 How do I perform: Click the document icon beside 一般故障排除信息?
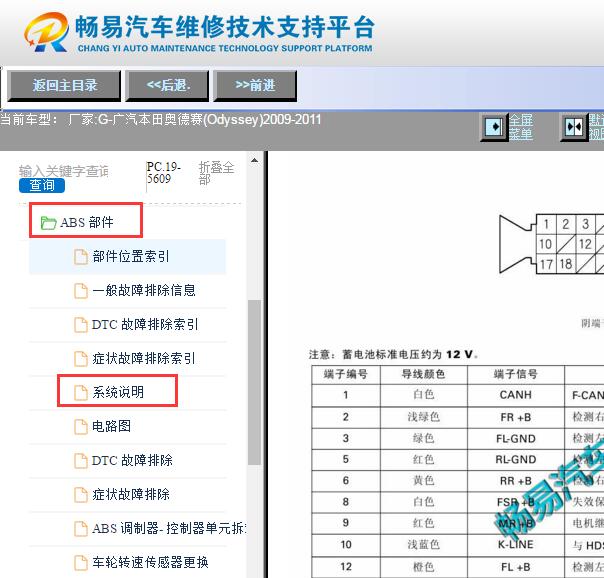(x=81, y=291)
